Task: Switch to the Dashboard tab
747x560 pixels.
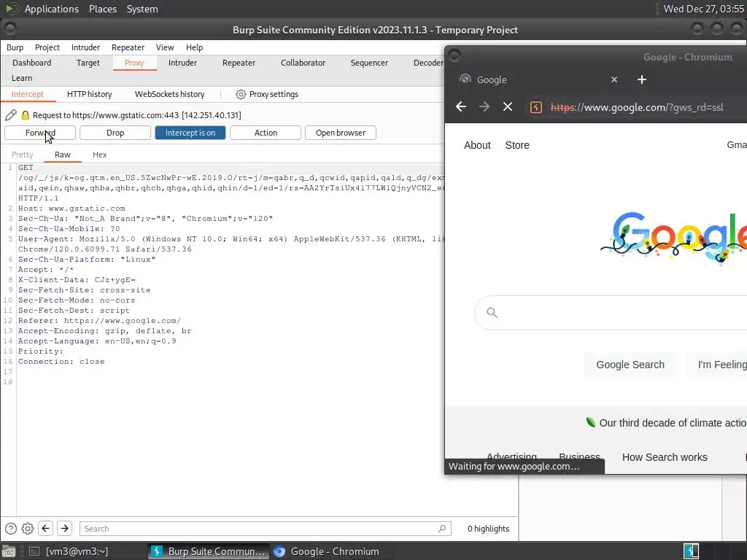Action: [x=32, y=63]
